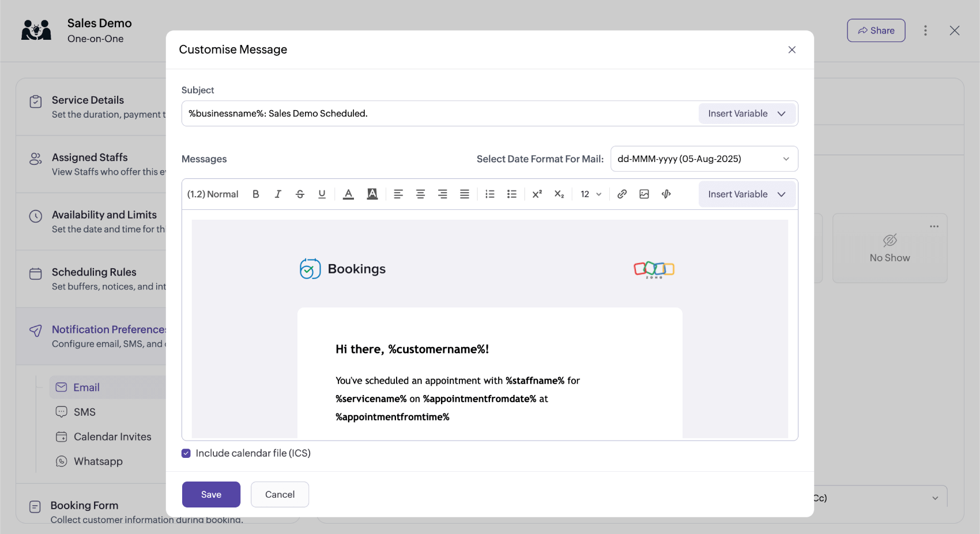This screenshot has height=534, width=980.
Task: Save the customised message
Action: pyautogui.click(x=211, y=494)
